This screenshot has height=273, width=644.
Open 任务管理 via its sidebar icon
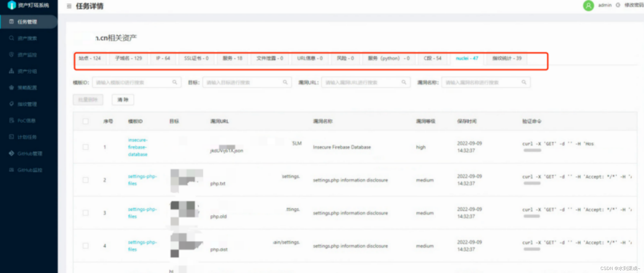(11, 21)
